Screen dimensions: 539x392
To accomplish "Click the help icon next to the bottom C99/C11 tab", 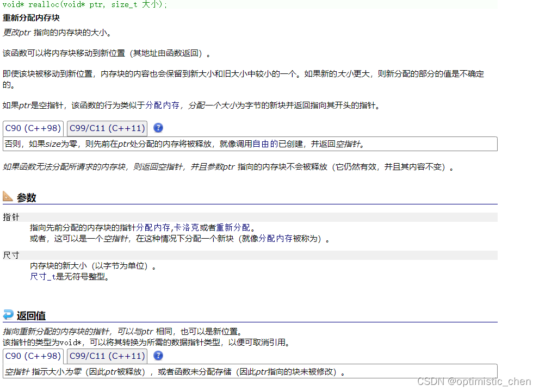I will (x=158, y=356).
